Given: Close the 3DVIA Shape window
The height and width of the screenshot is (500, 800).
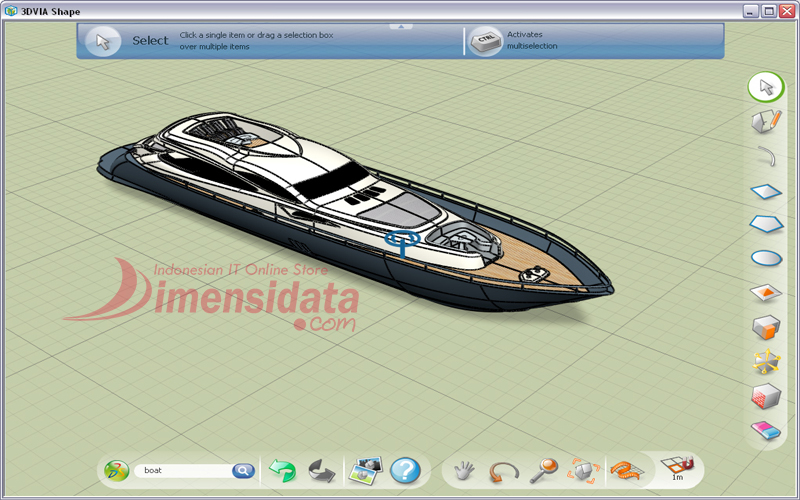Looking at the screenshot, I should point(786,11).
